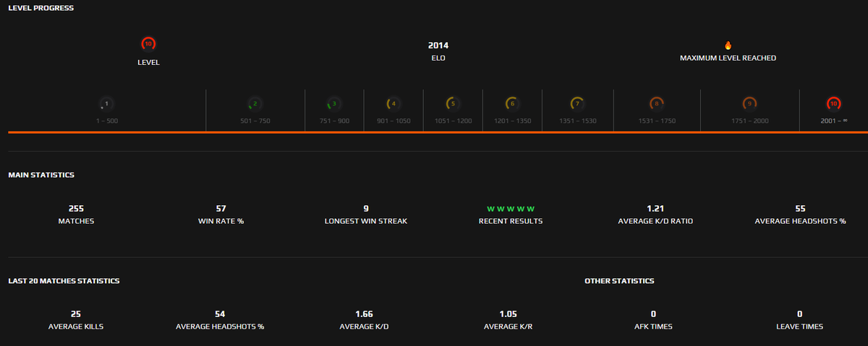Click the 1.66 average K/D value

coord(365,313)
